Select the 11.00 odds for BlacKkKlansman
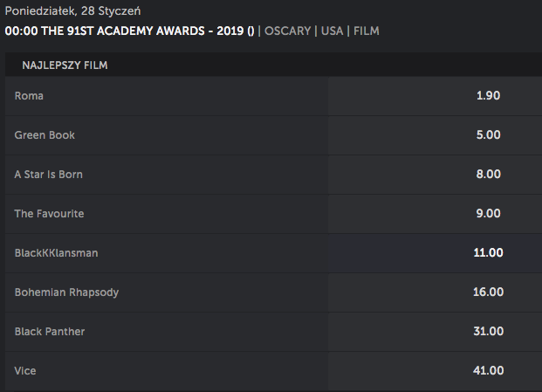Screen dimensions: 542x392 [436, 253]
